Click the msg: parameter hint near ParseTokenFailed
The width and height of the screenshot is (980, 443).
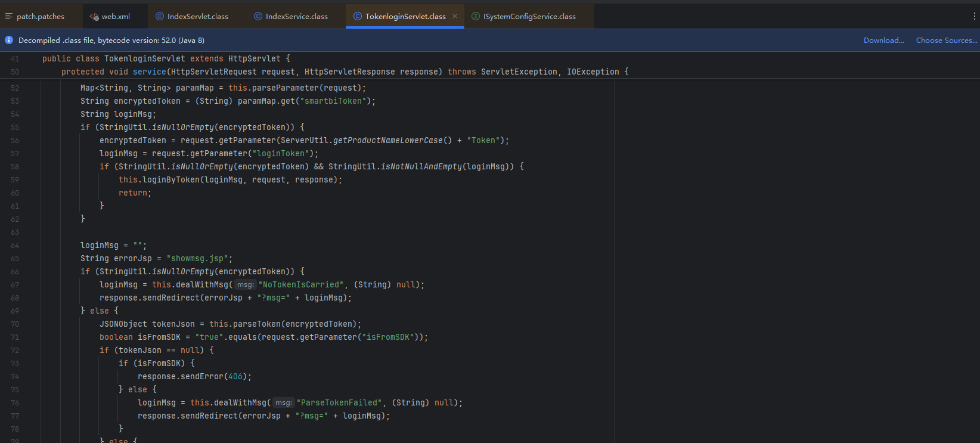284,403
